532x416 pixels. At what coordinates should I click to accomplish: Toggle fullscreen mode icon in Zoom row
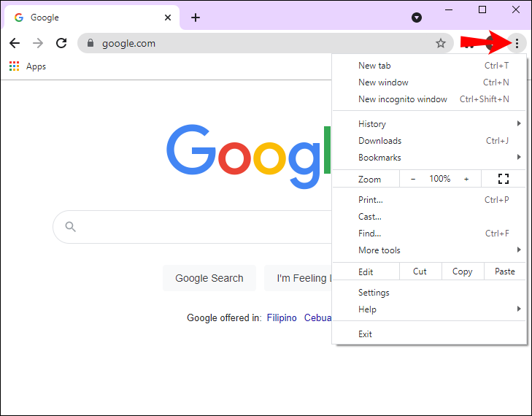click(x=503, y=179)
